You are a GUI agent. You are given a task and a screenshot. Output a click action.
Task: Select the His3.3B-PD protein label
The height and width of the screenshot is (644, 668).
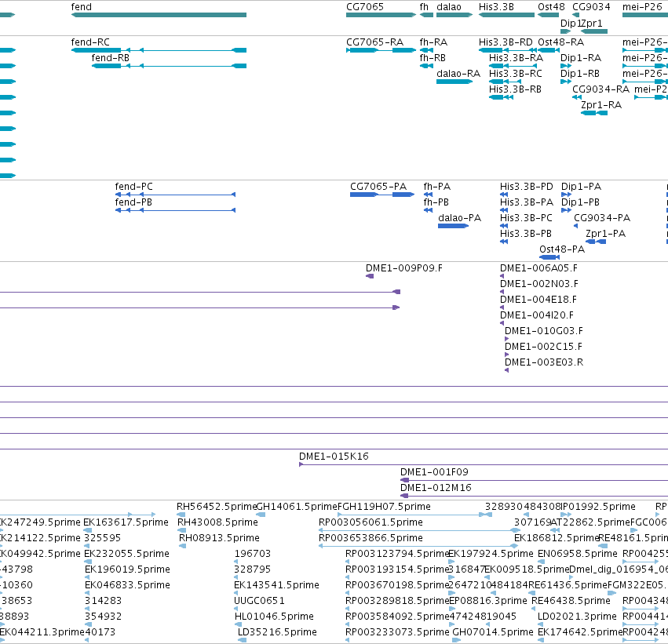coord(527,187)
